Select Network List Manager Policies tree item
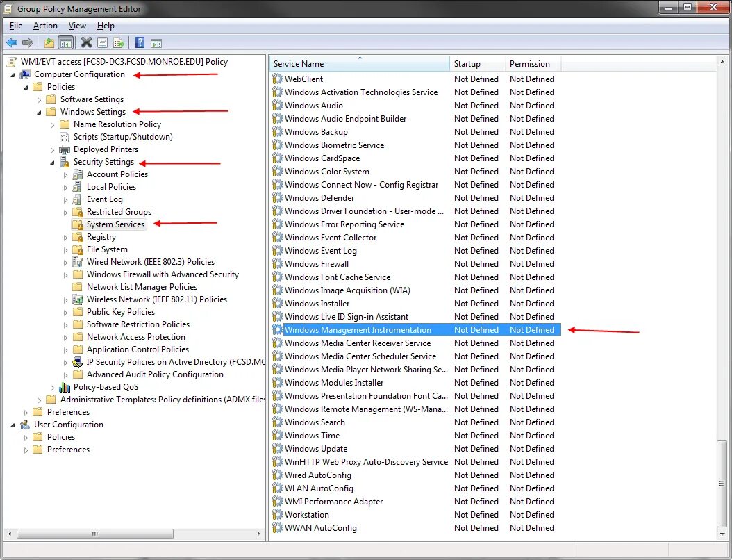The image size is (732, 560). (142, 287)
